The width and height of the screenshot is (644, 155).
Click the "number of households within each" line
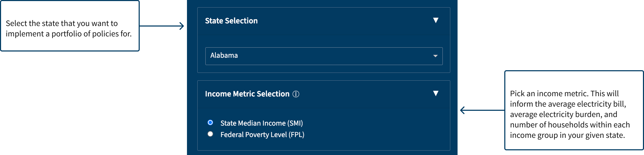click(x=570, y=125)
